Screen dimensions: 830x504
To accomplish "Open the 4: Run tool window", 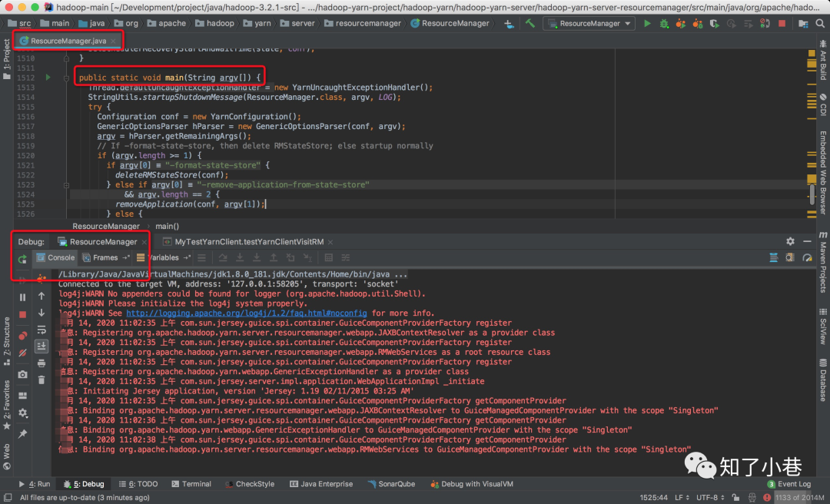I will (35, 484).
